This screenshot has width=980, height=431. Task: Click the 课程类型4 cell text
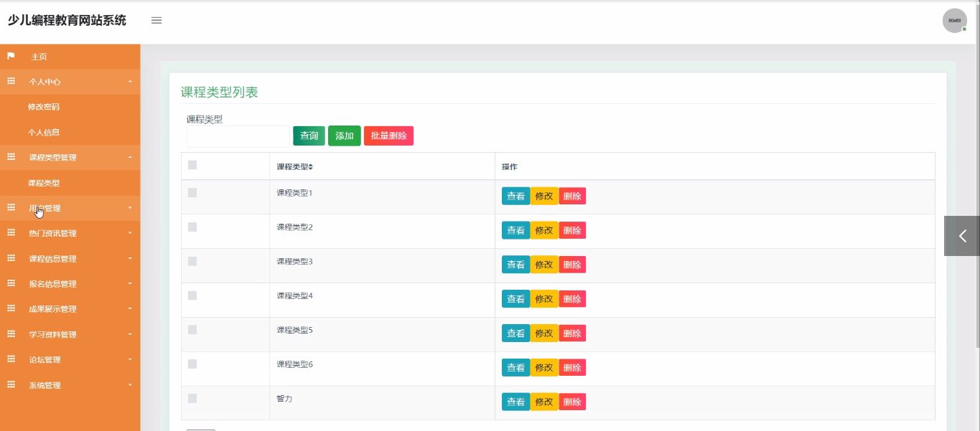click(294, 295)
